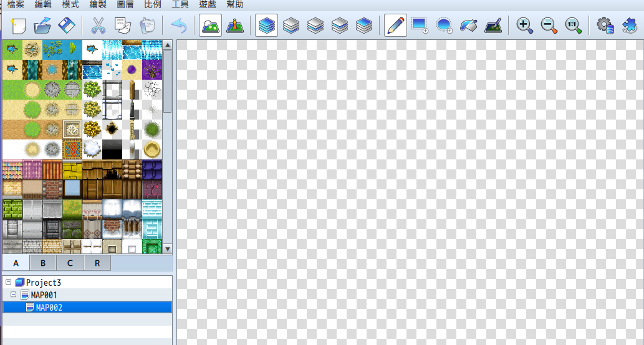Switch to Event editing mode
Image resolution: width=644 pixels, height=345 pixels.
point(235,26)
